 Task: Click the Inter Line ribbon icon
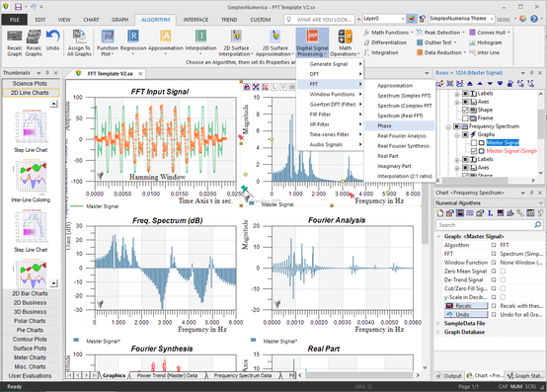coord(472,52)
